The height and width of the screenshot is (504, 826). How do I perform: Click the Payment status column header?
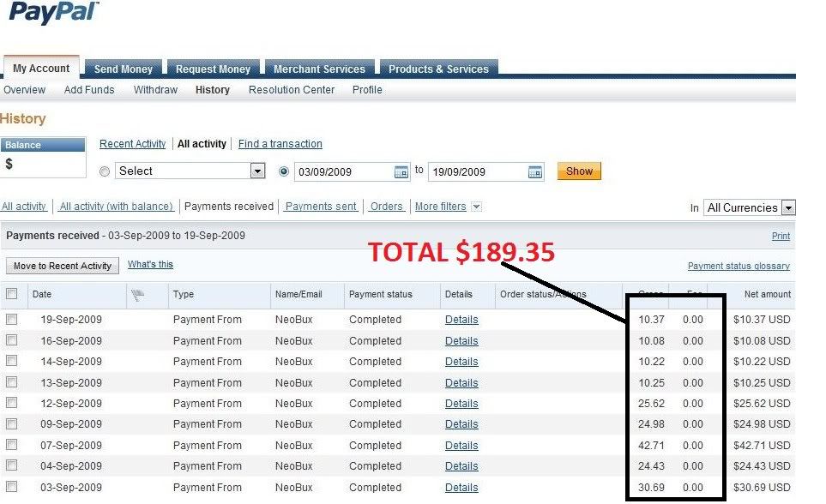pos(380,294)
